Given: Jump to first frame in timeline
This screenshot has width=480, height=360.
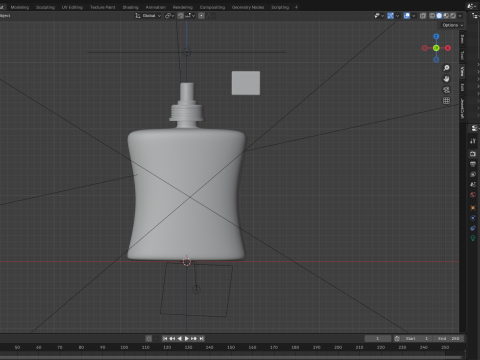Looking at the screenshot, I should pos(165,339).
